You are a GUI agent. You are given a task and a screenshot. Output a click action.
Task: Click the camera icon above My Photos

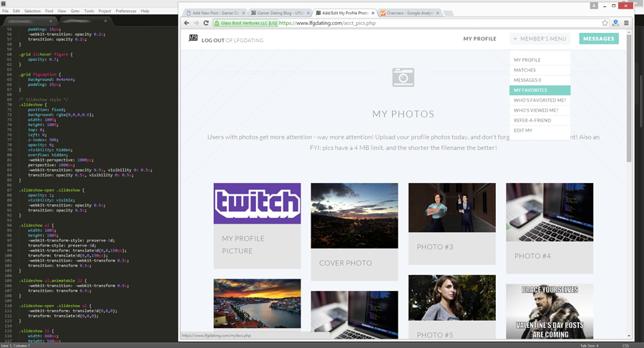403,77
